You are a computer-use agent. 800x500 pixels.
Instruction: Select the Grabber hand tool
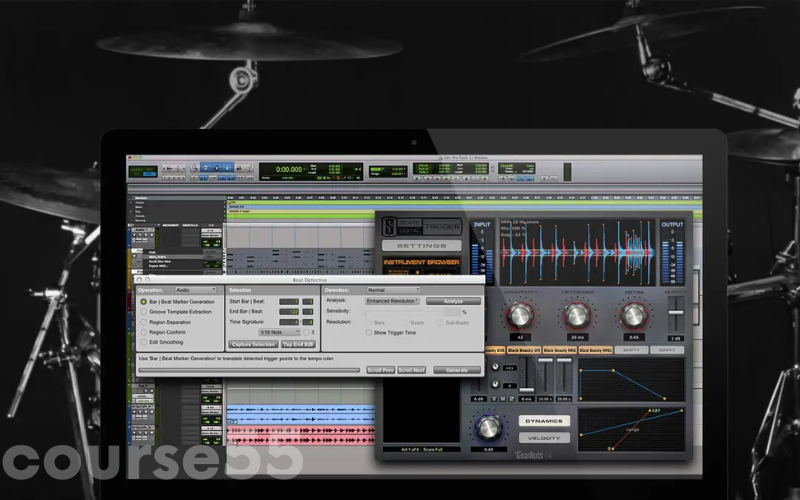(228, 168)
